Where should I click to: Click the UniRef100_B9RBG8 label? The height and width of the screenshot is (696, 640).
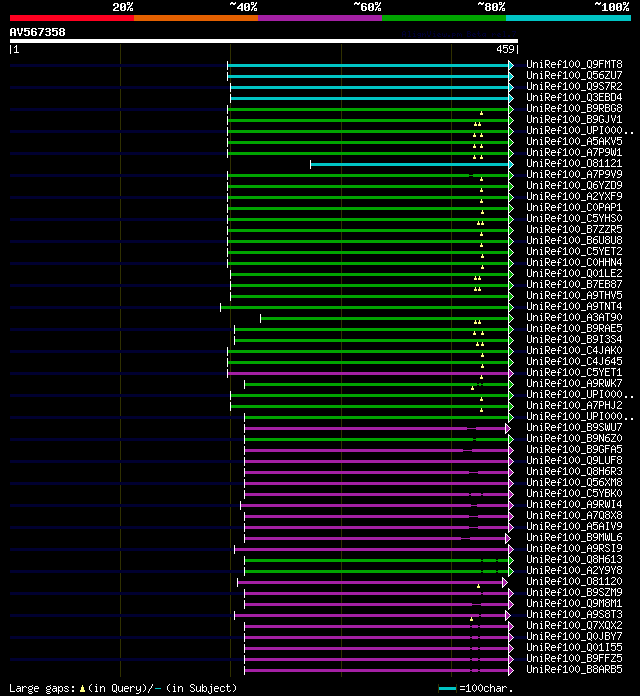(x=574, y=109)
